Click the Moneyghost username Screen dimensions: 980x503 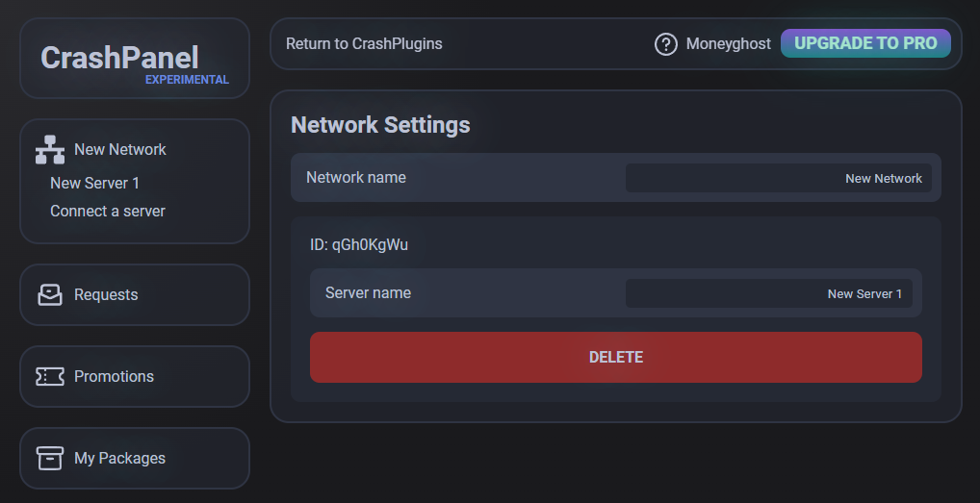tap(728, 44)
